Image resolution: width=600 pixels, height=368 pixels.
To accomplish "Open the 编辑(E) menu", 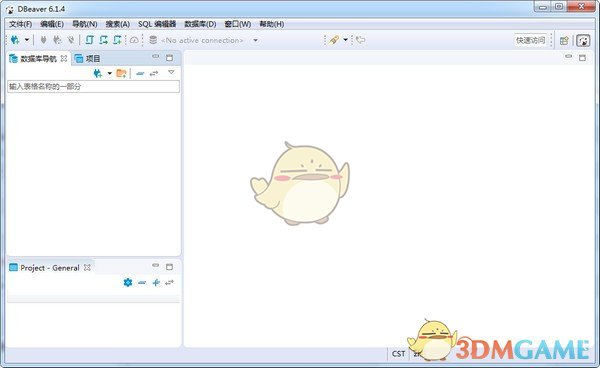I will pos(52,24).
